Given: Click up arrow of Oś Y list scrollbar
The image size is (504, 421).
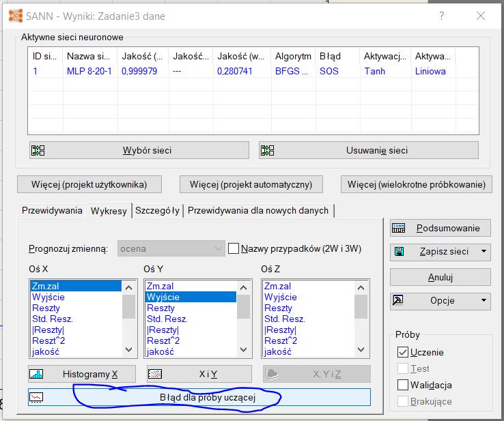Looking at the screenshot, I should (243, 288).
